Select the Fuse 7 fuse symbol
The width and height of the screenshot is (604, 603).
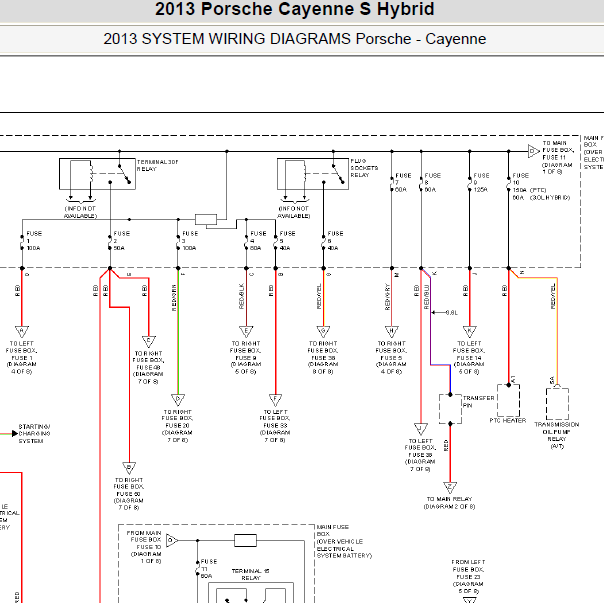(x=392, y=184)
